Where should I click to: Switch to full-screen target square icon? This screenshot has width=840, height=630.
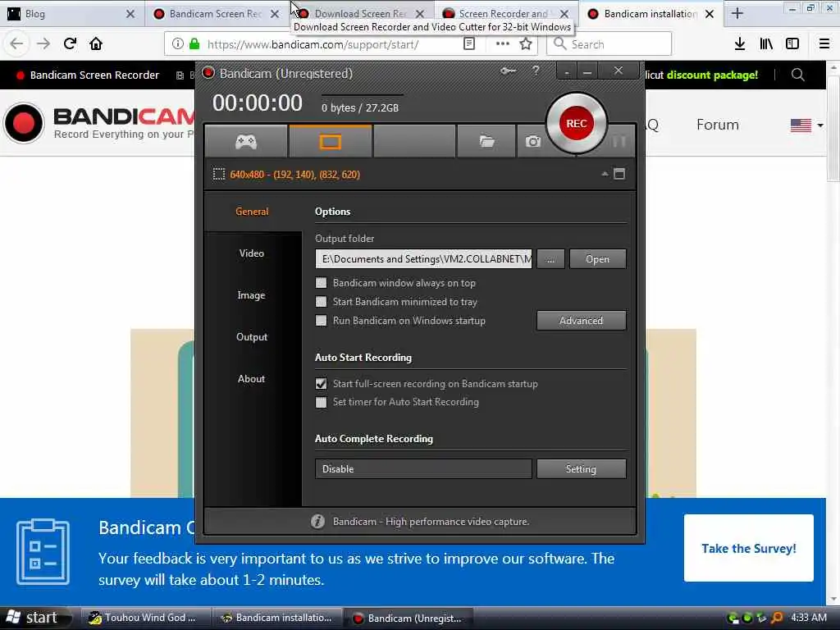[619, 174]
